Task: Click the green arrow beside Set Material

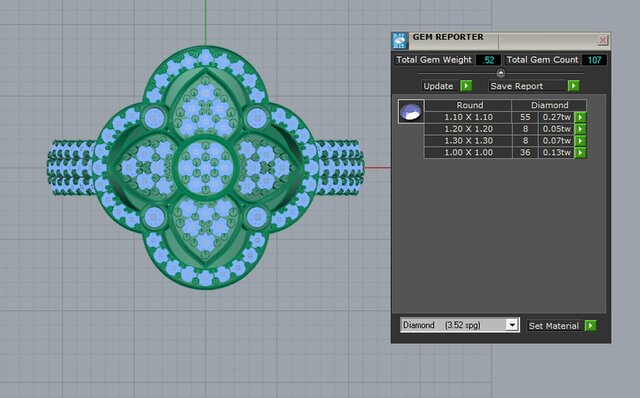Action: click(590, 326)
